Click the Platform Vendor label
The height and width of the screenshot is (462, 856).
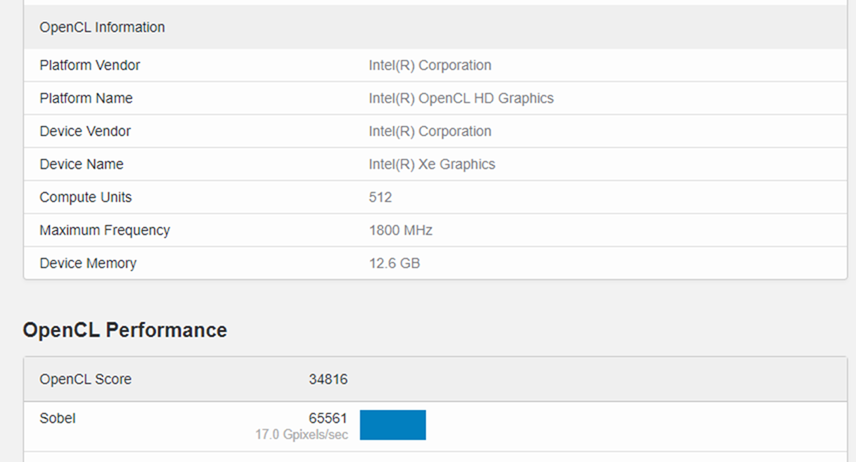[x=89, y=65]
